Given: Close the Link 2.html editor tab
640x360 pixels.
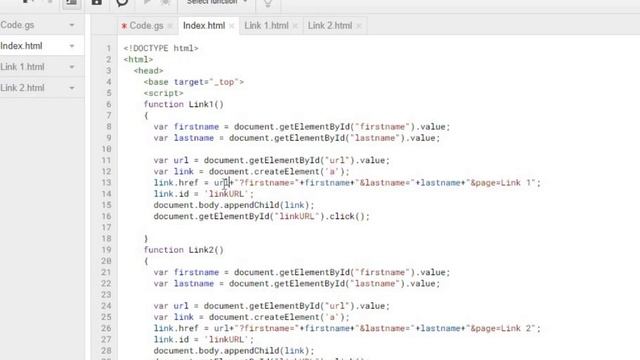Looking at the screenshot, I should (x=358, y=26).
